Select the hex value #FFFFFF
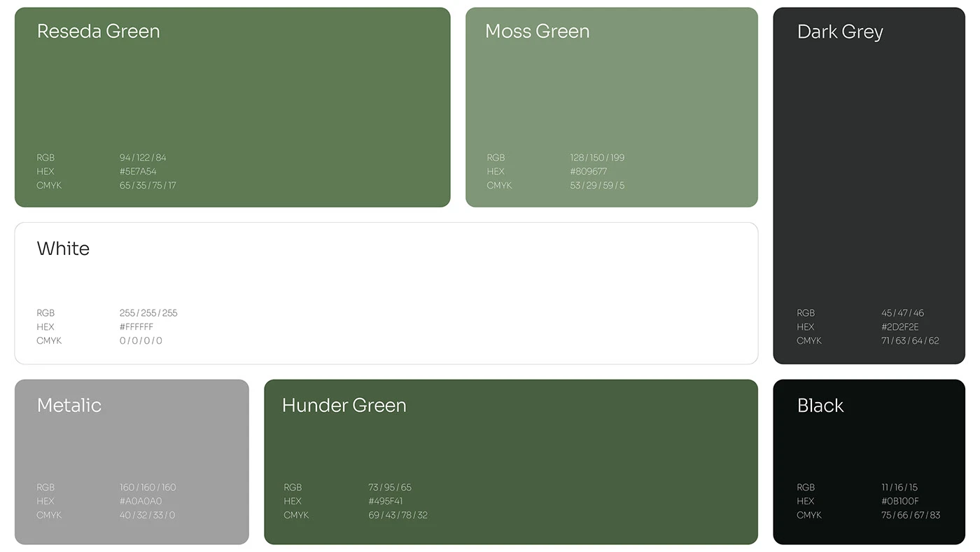The image size is (980, 552). 136,327
